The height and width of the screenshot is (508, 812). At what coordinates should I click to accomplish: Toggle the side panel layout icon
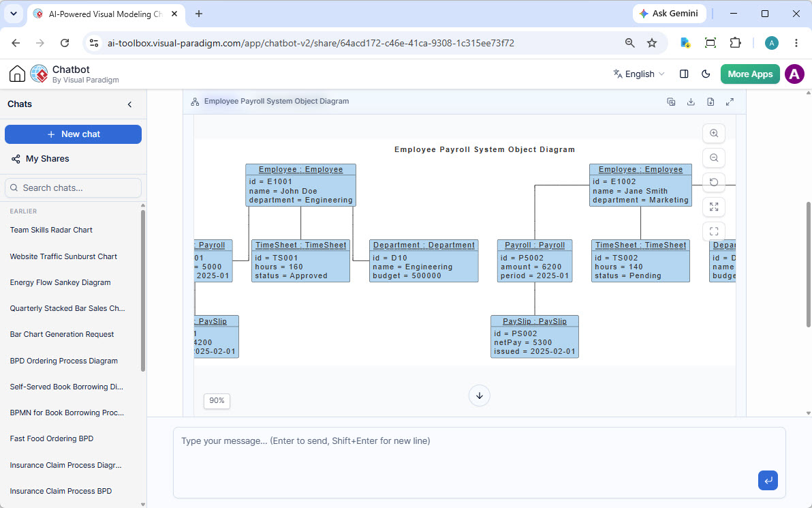coord(684,74)
